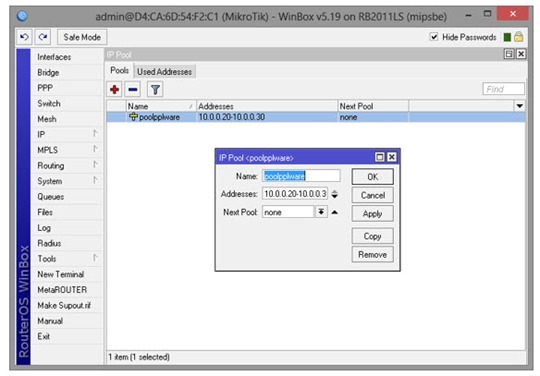Click the green status square indicator
This screenshot has height=376, width=540.
507,37
